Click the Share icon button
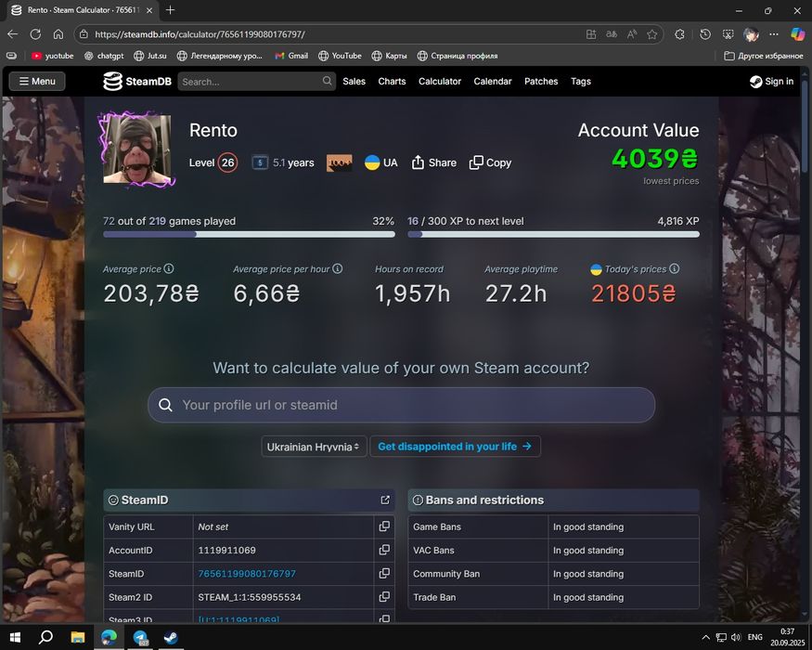The width and height of the screenshot is (812, 650). point(433,162)
